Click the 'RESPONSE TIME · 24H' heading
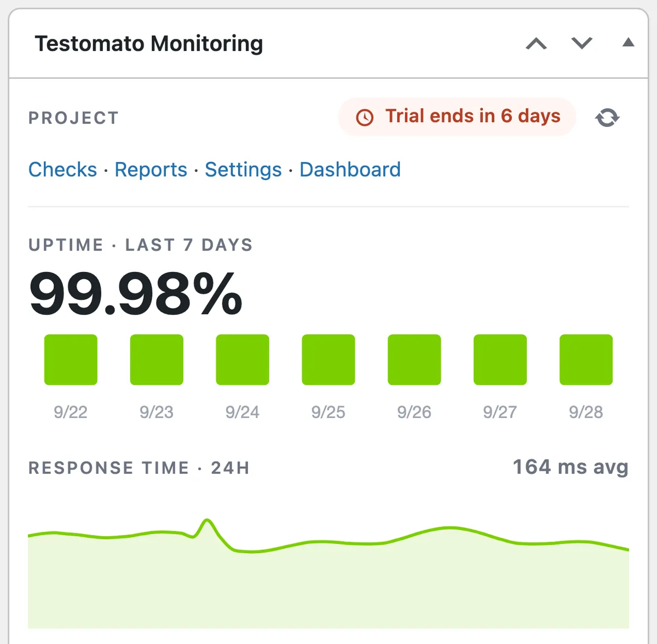 pos(139,468)
